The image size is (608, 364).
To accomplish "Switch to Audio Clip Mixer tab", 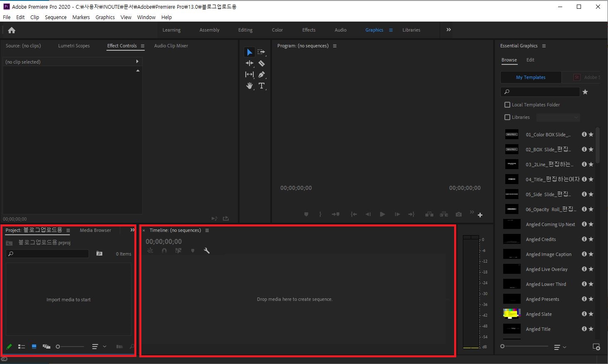I will click(171, 46).
